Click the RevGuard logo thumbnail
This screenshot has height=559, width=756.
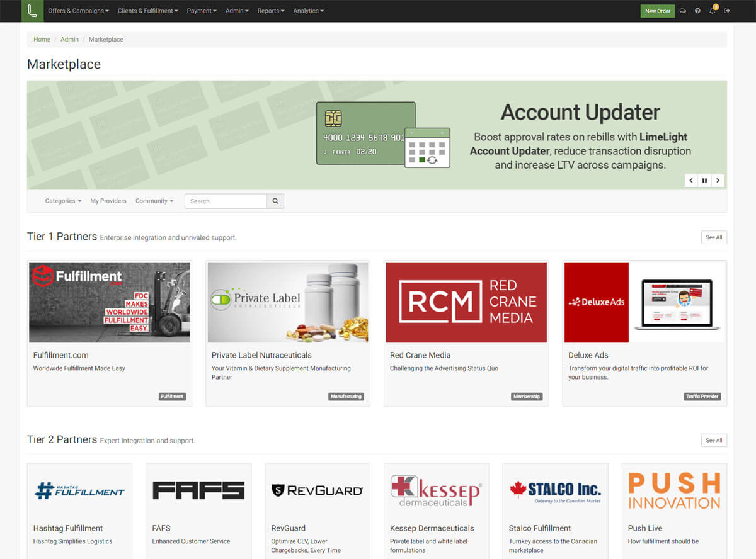pos(318,490)
